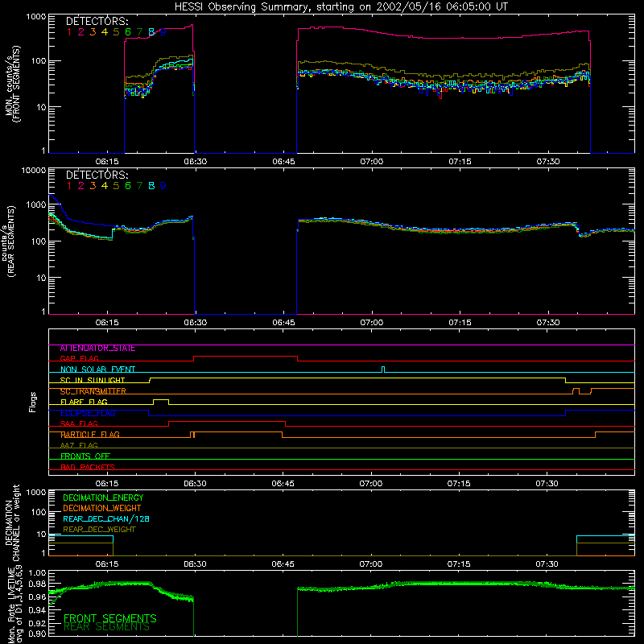Screen dimensions: 644x644
Task: Click the 1.00 value on the livetime axis
Action: [x=36, y=572]
